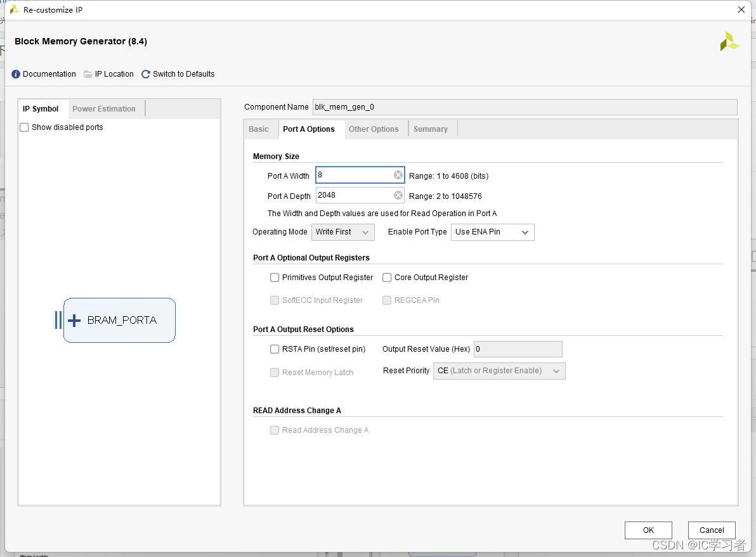Expand the BRAM_PORTA plus icon

pyautogui.click(x=74, y=321)
